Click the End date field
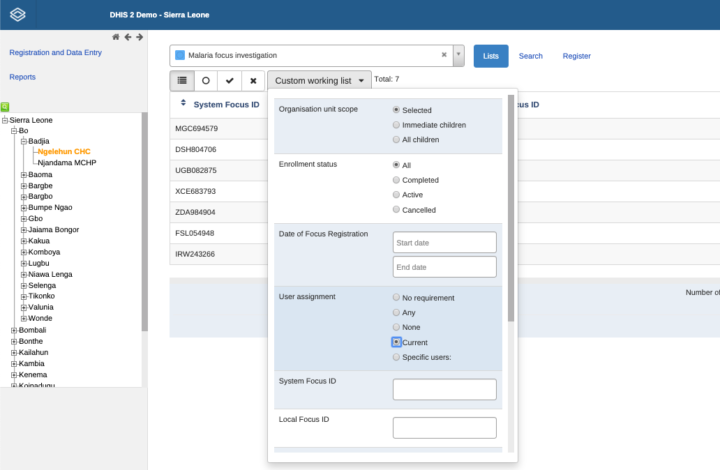 coord(444,267)
